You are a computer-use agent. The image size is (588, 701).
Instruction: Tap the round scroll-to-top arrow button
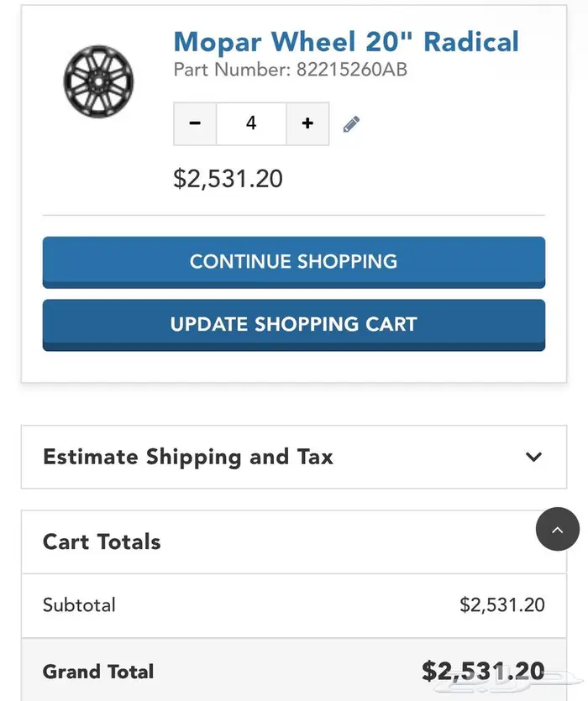pyautogui.click(x=558, y=529)
